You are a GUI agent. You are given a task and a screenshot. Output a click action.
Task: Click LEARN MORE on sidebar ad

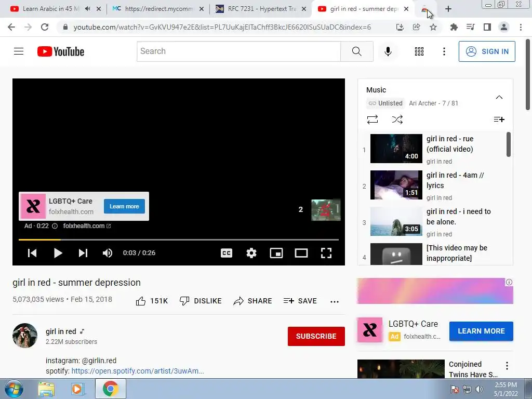[x=481, y=331]
